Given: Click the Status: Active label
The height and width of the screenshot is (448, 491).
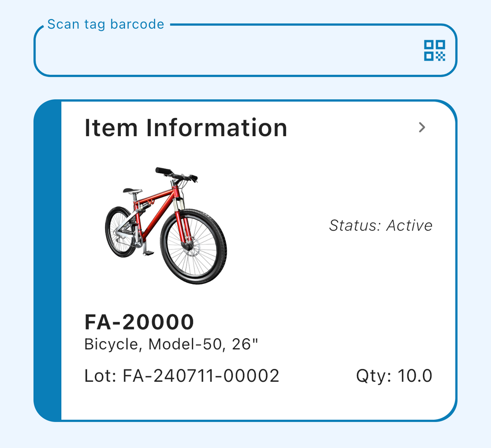Looking at the screenshot, I should click(x=381, y=225).
